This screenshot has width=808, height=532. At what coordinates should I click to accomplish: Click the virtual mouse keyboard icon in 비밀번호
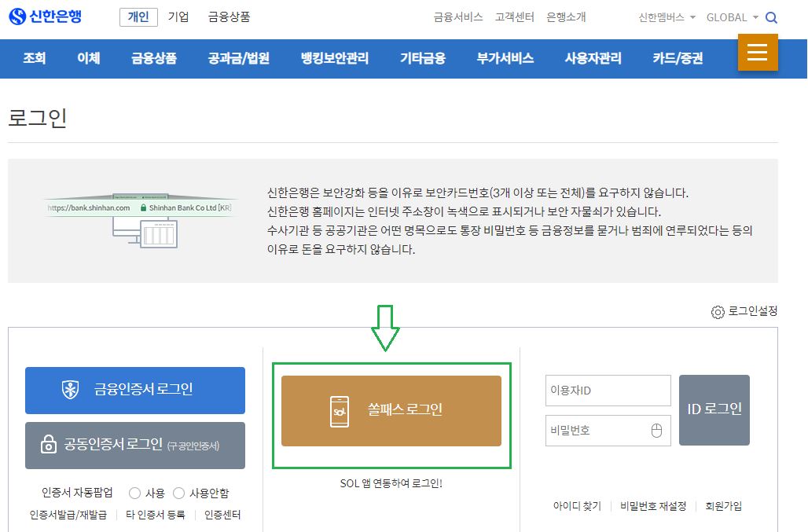656,431
